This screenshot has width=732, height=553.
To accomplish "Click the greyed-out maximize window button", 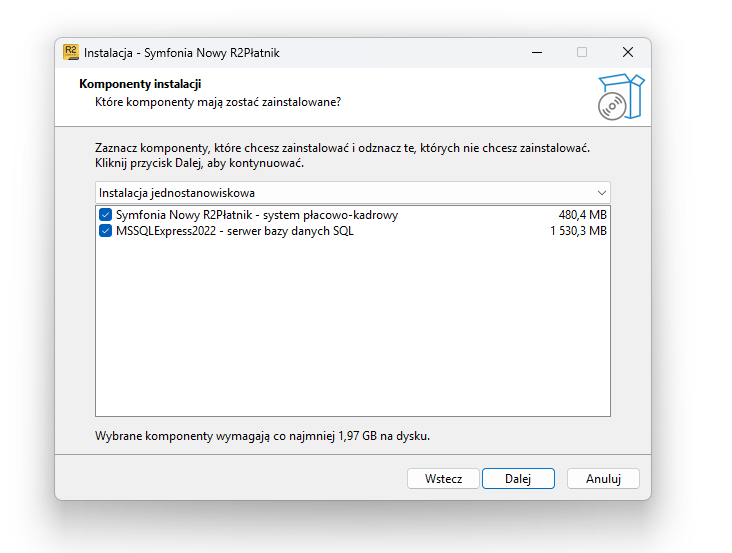I will pos(582,52).
